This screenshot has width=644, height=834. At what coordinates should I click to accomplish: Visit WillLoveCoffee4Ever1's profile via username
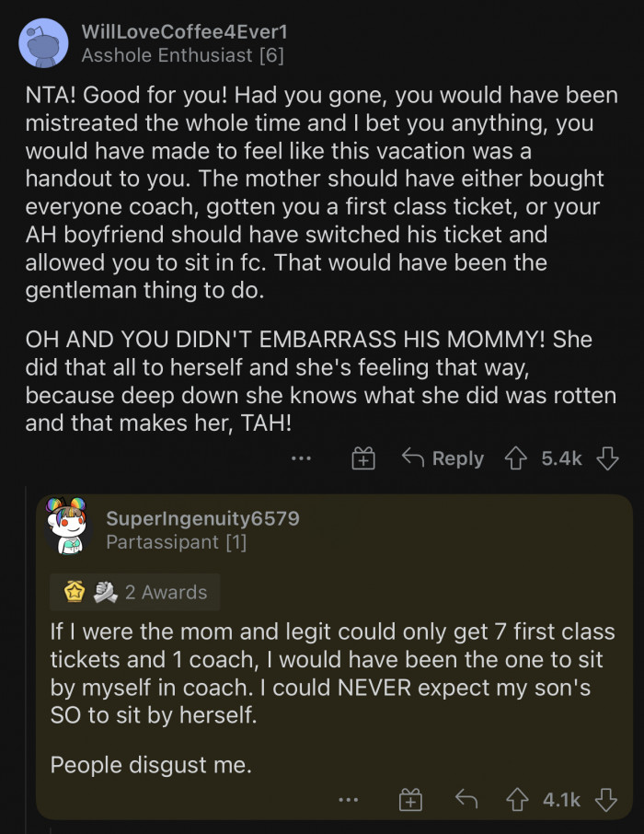185,31
